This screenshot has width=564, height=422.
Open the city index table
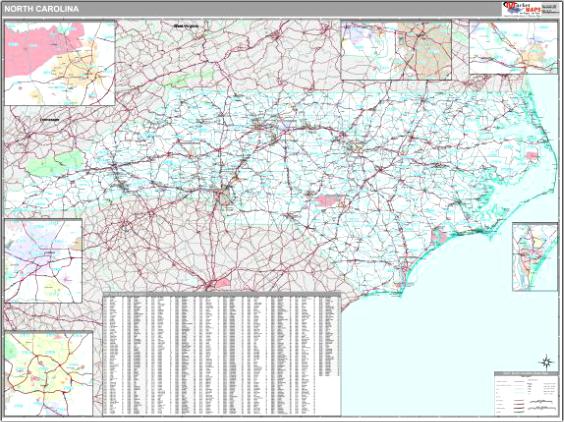222,354
